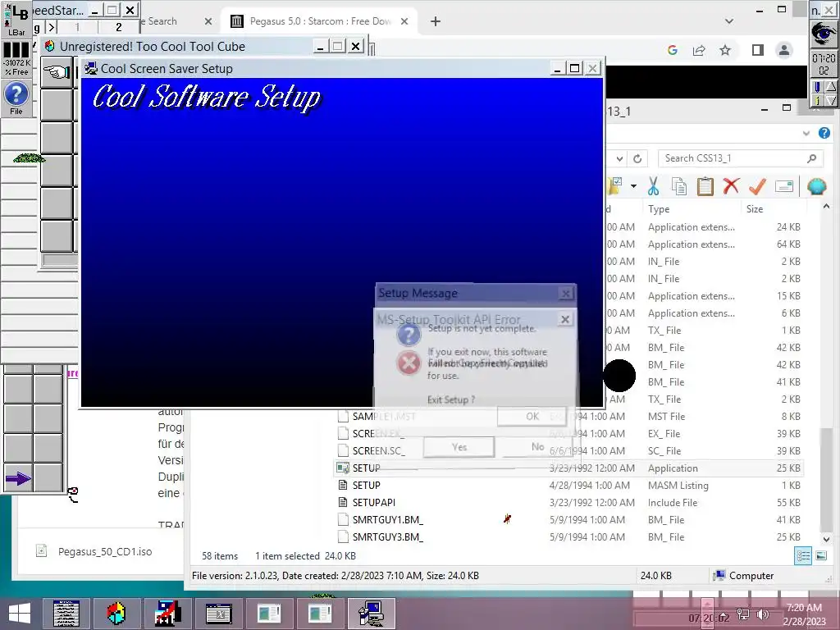Click the Type column header
Screen dimensions: 840x630
[x=659, y=209]
